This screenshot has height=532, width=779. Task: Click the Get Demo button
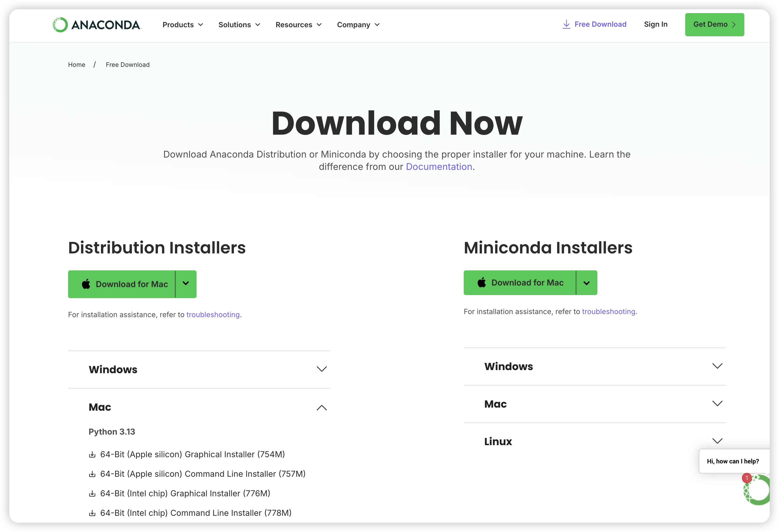coord(714,24)
